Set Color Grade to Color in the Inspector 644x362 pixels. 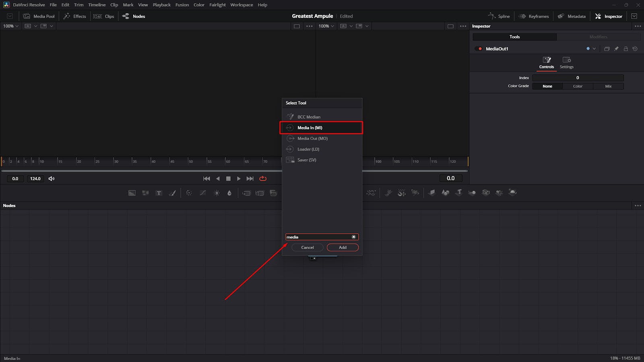(578, 86)
